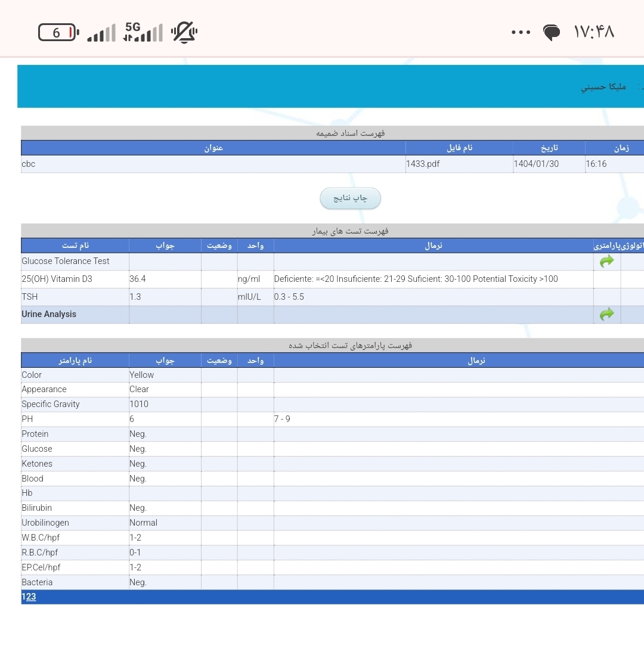Image resolution: width=644 pixels, height=658 pixels.
Task: Click the نام تست column header
Action: (x=75, y=246)
